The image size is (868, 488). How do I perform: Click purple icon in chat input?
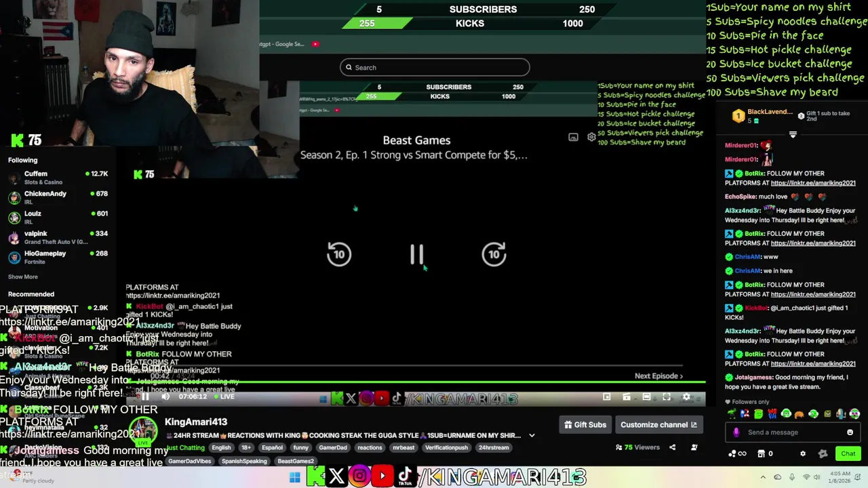click(736, 432)
